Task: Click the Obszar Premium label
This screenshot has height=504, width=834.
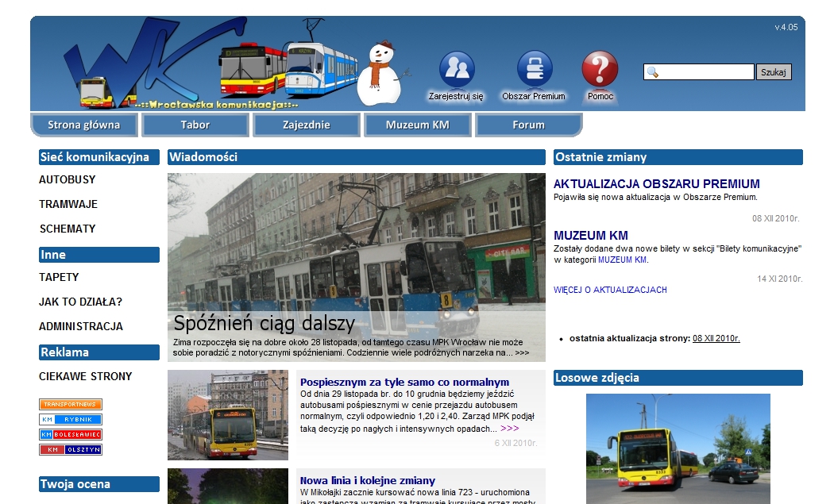Action: [534, 96]
